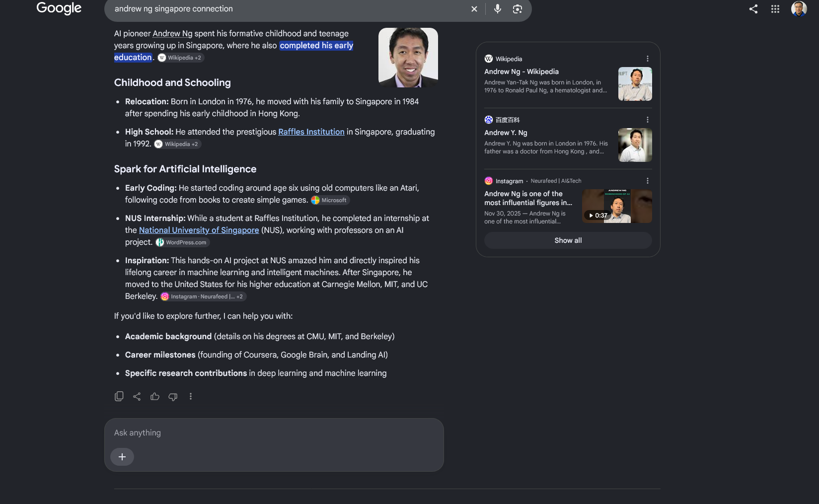This screenshot has height=504, width=819.
Task: Open Google account profile avatar
Action: pyautogui.click(x=799, y=9)
